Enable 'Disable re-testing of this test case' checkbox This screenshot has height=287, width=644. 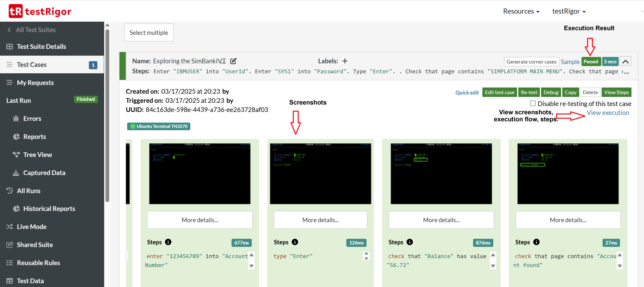(x=533, y=103)
